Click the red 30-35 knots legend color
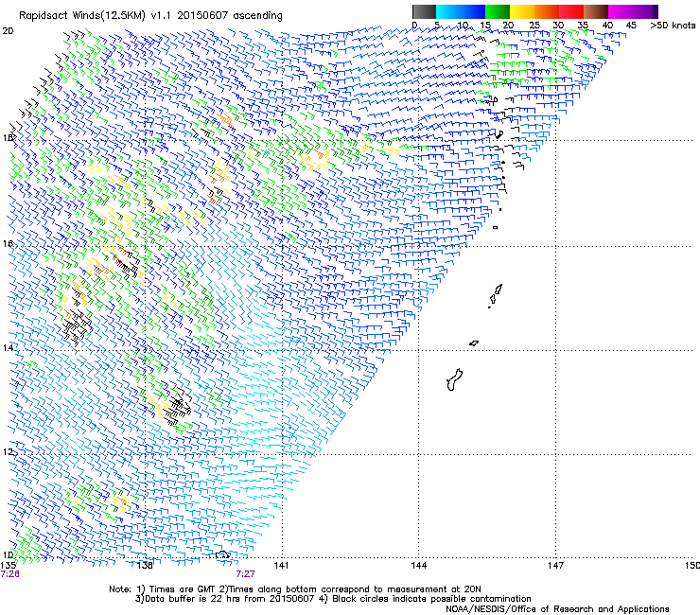 pyautogui.click(x=571, y=11)
